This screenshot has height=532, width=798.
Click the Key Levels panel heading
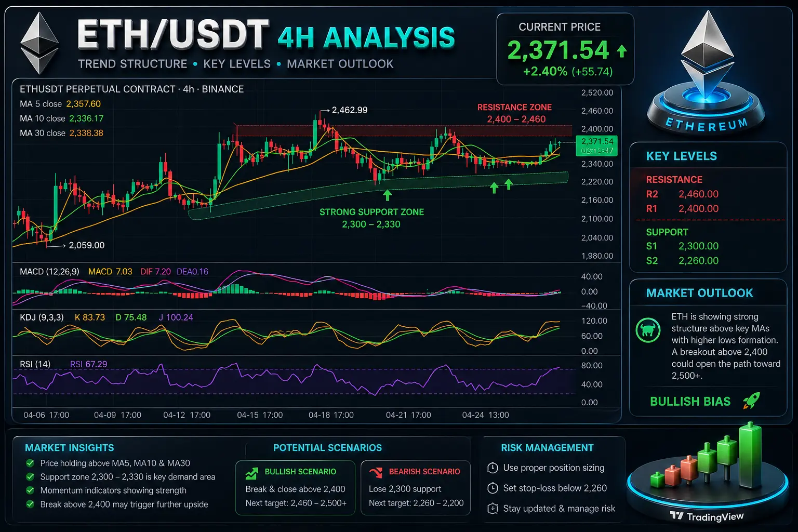[681, 156]
